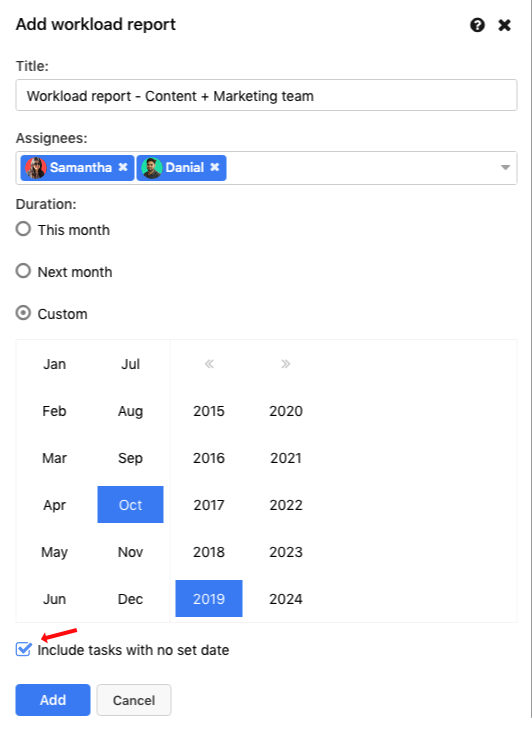This screenshot has height=730, width=532.
Task: Go to previous years with double-left arrow
Action: (x=209, y=364)
